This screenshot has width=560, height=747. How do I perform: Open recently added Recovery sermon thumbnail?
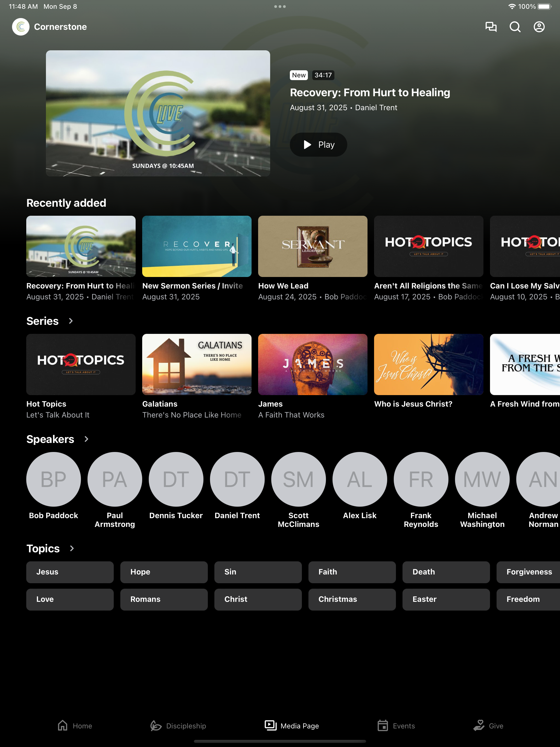coord(81,246)
